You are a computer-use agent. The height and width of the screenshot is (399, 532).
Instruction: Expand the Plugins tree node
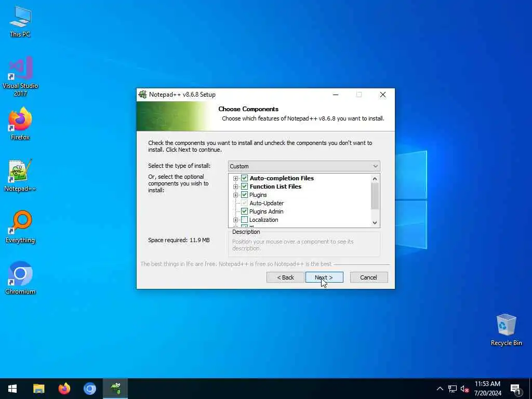pyautogui.click(x=235, y=195)
